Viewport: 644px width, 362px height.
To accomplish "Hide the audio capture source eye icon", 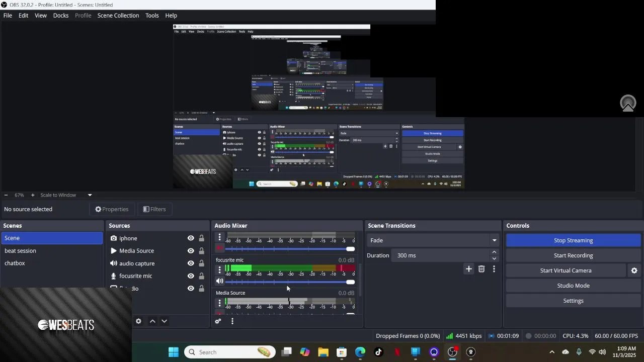I will (191, 263).
